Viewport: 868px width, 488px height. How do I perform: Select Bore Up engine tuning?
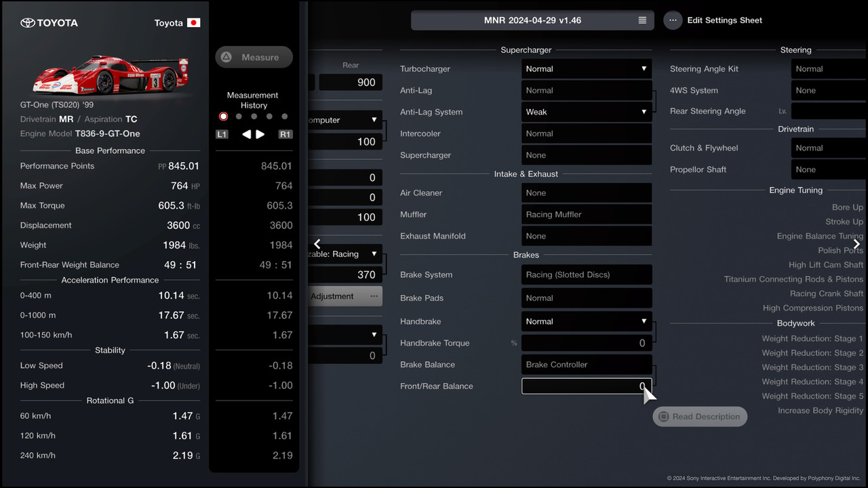848,207
